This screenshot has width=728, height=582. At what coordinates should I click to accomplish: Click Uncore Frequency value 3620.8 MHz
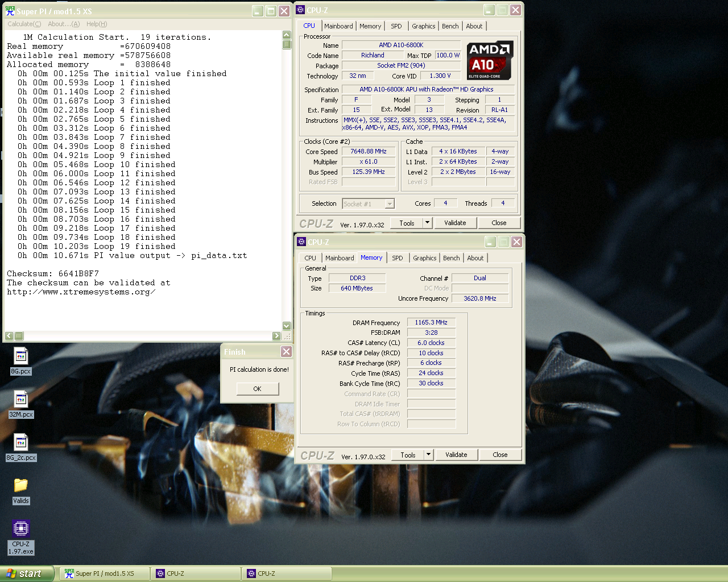tap(480, 299)
